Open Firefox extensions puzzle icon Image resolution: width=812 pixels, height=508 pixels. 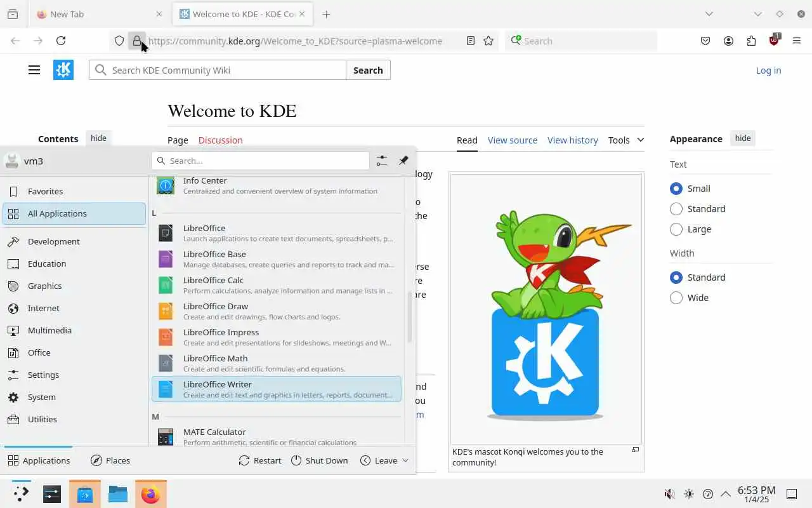751,41
